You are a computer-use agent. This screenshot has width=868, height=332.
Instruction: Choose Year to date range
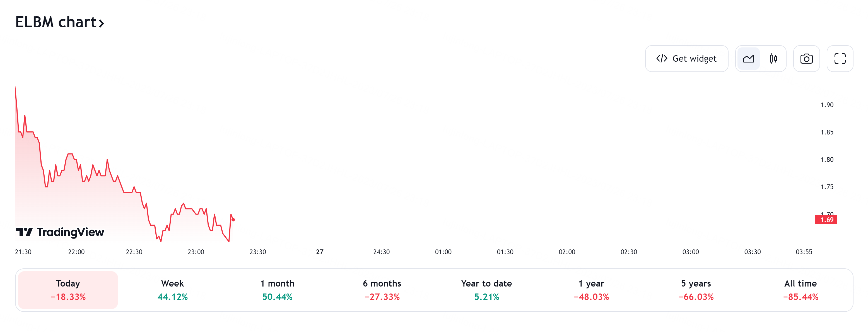tap(486, 290)
